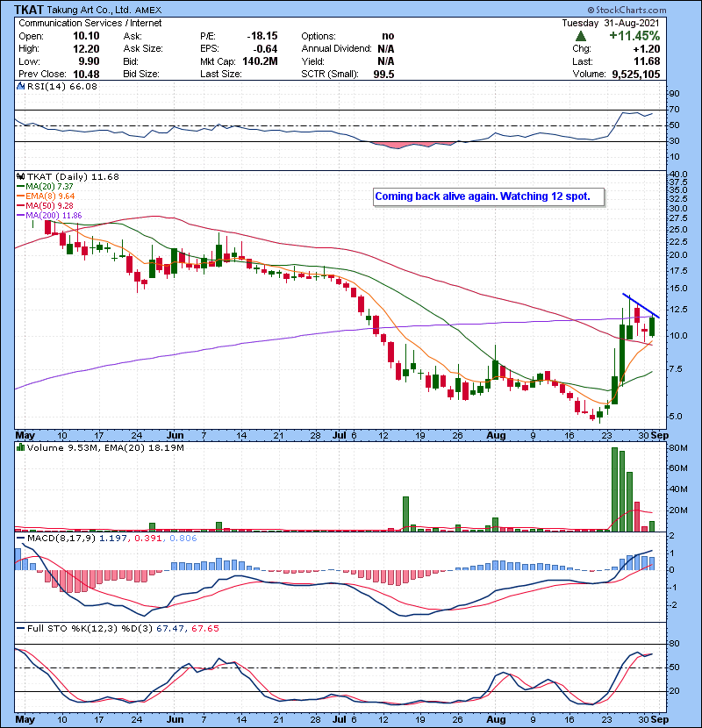The width and height of the screenshot is (702, 728).
Task: Click the 'Takung Art Co., Ltd. AMEX' company name
Action: 104,10
